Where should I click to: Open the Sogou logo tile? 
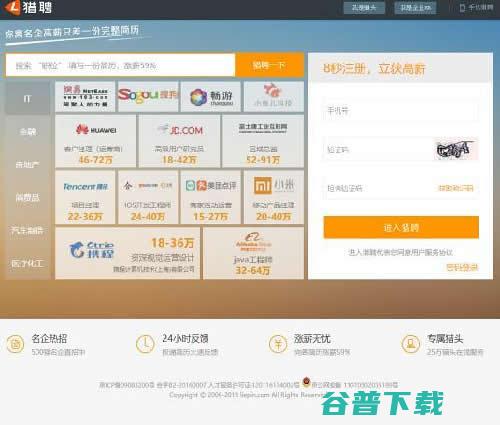coord(148,96)
